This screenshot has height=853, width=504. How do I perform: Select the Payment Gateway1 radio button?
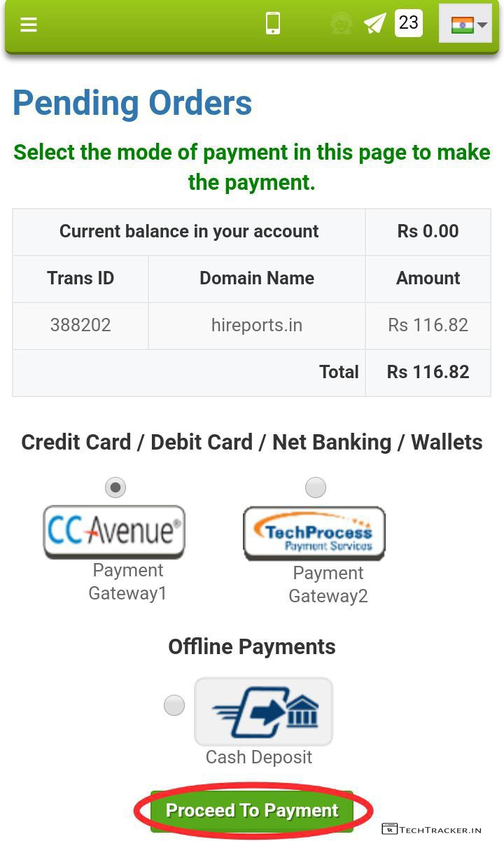click(115, 487)
